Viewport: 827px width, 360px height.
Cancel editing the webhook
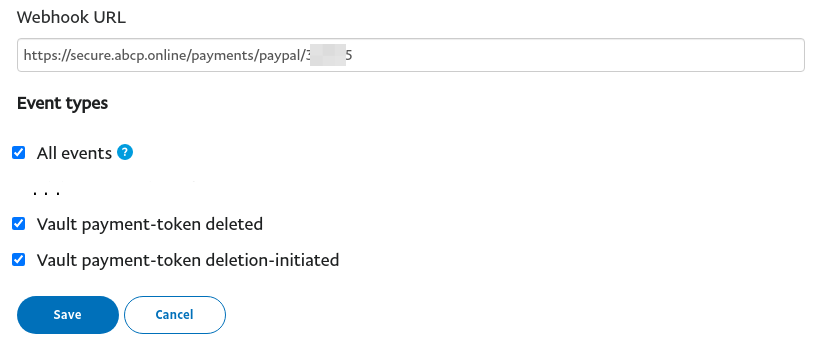click(175, 315)
